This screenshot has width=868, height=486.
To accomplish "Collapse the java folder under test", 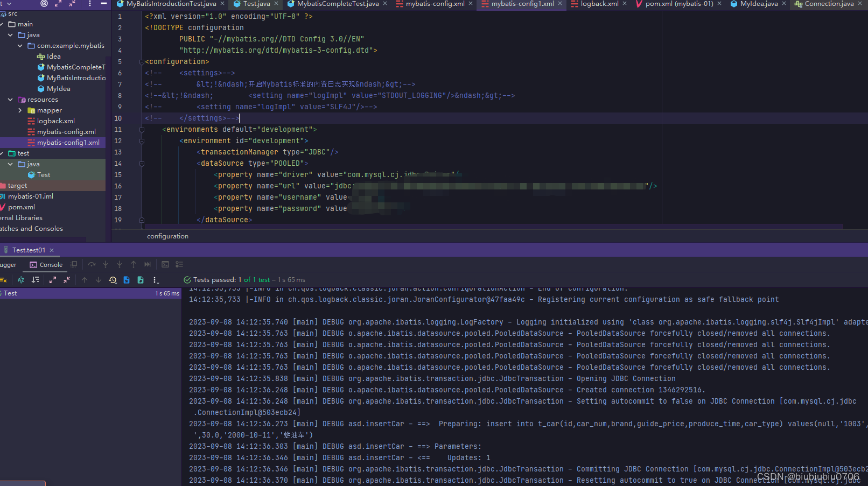I will pyautogui.click(x=10, y=164).
